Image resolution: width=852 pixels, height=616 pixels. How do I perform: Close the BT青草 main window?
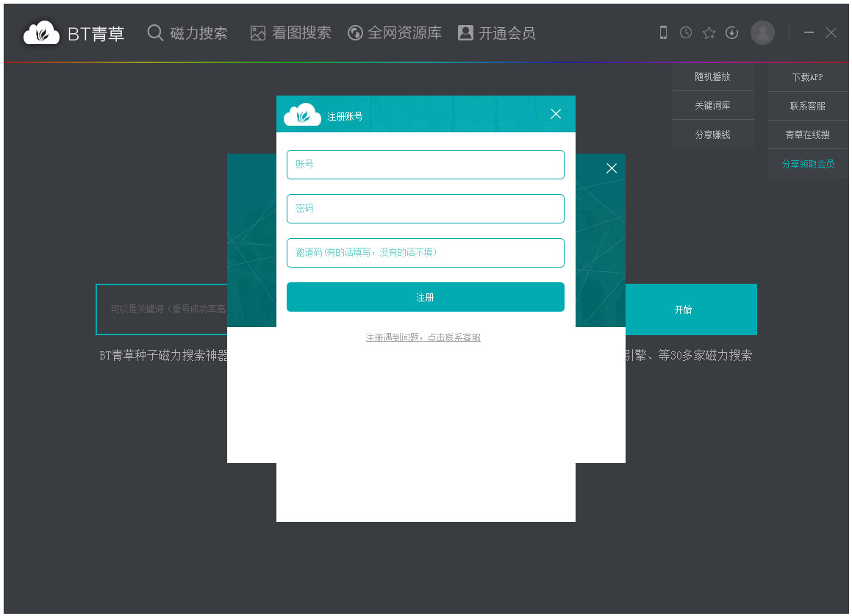click(831, 32)
